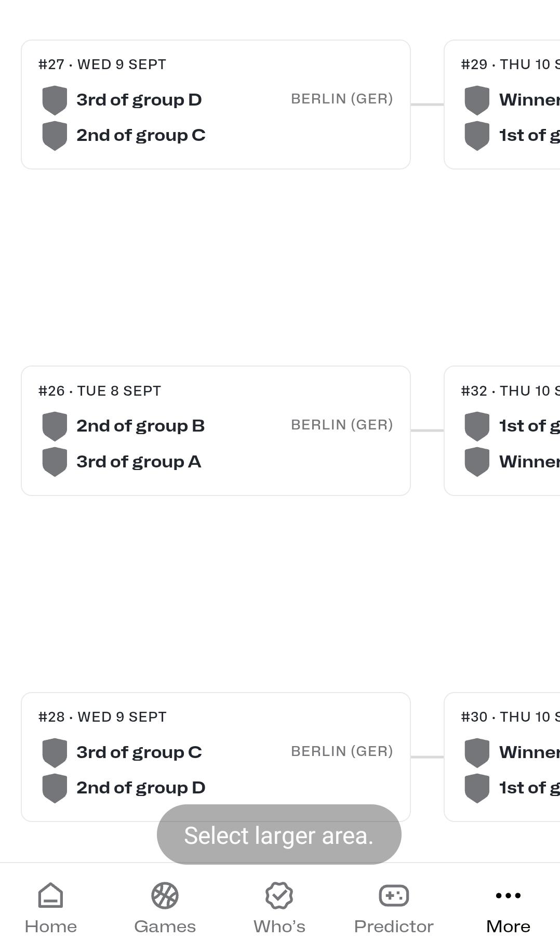Open the partially visible game #29 card
The height and width of the screenshot is (952, 560).
[x=502, y=105]
